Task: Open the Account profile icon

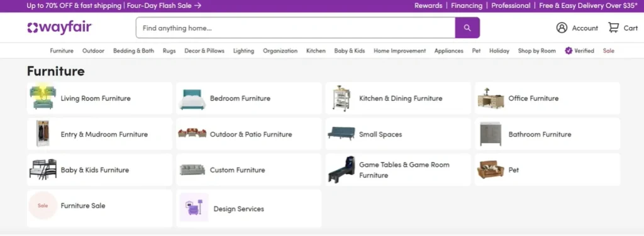Action: (x=562, y=28)
